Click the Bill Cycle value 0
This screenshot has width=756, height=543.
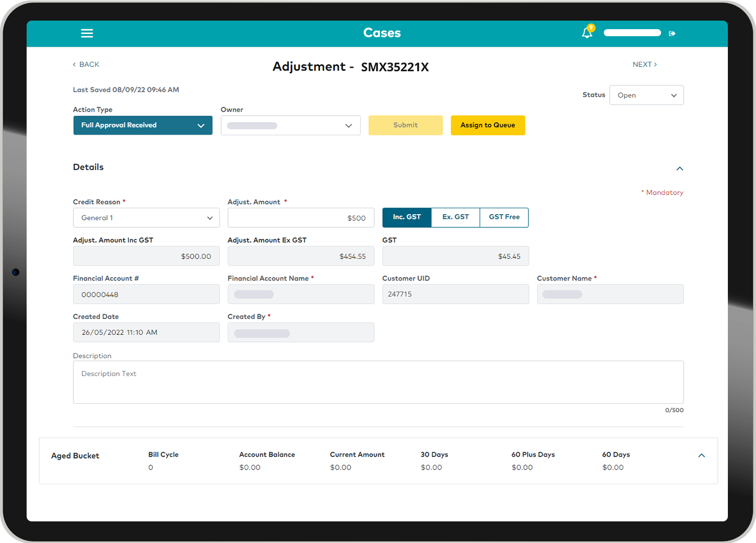(x=151, y=468)
